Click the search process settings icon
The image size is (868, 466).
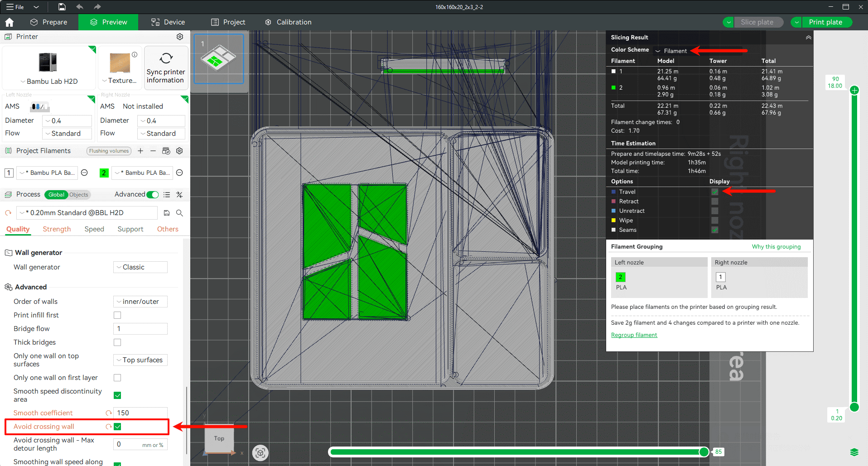[179, 213]
